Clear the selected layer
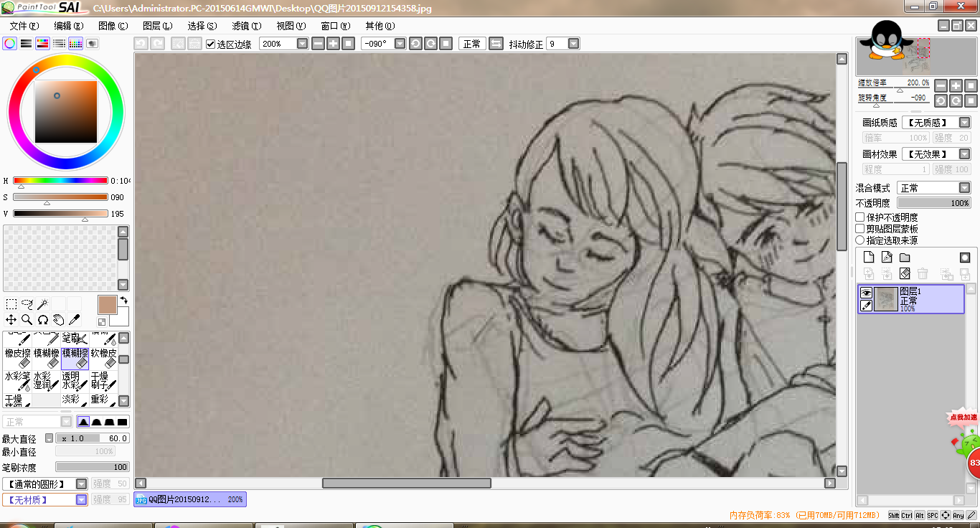This screenshot has width=980, height=528. click(905, 274)
